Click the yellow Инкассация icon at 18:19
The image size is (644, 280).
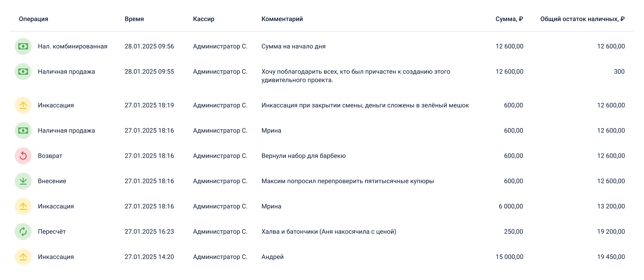(23, 105)
